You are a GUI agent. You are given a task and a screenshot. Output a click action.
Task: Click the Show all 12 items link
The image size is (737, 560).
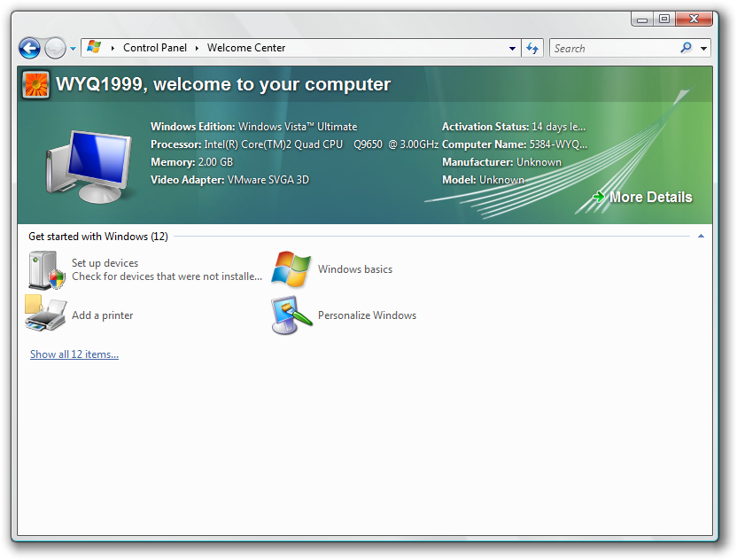[74, 354]
